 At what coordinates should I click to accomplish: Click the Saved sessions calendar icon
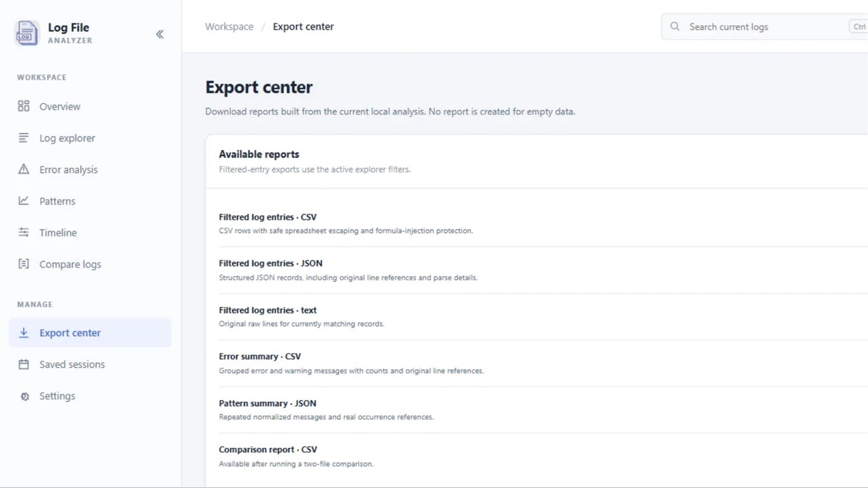pyautogui.click(x=24, y=365)
